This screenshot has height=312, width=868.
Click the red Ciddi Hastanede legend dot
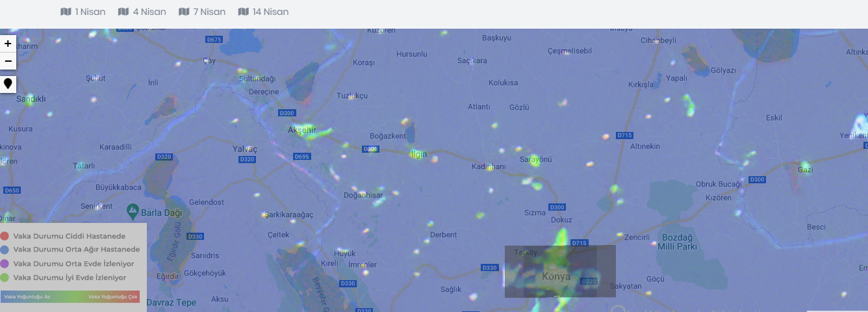[5, 237]
